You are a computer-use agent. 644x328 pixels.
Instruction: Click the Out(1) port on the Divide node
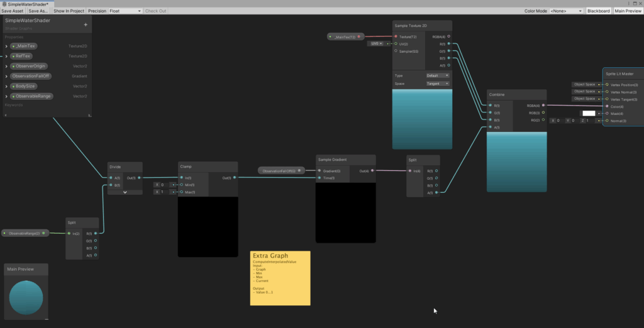(138, 178)
